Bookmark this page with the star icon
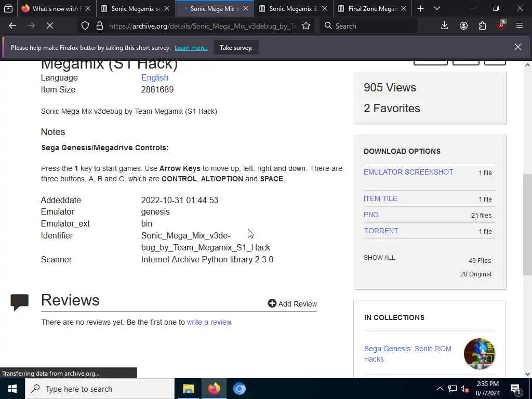Viewport: 532px width, 399px height. pos(306,26)
